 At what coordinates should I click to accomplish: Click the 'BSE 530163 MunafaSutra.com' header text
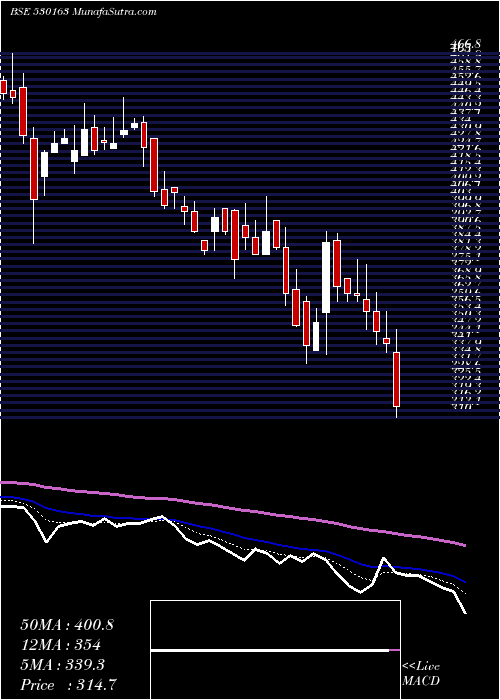point(83,12)
